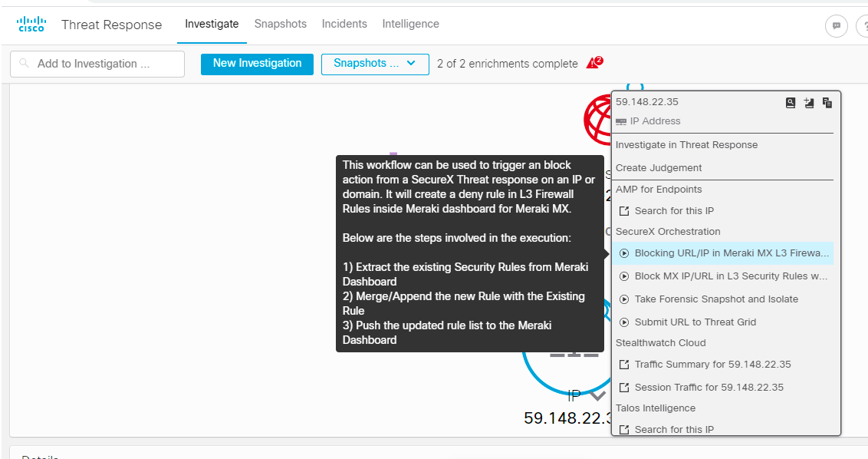Expand the IP node chevron in graph
This screenshot has width=868, height=459.
tap(598, 396)
